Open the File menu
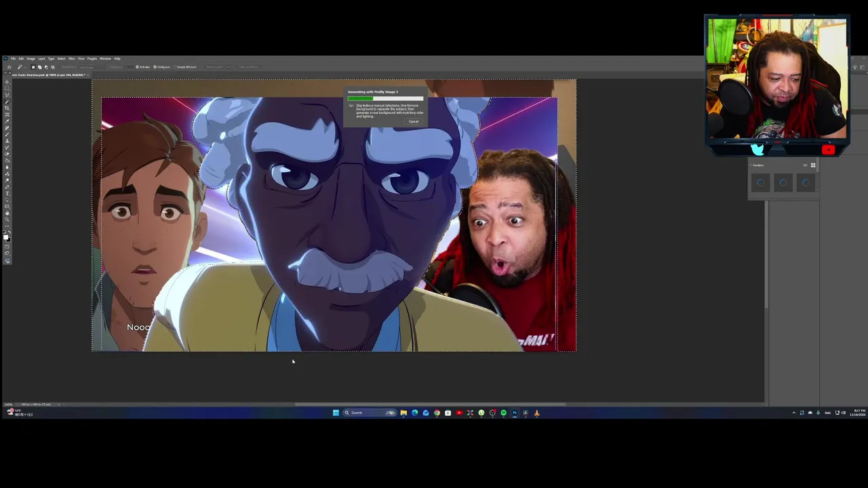Viewport: 868px width, 488px height. 13,58
